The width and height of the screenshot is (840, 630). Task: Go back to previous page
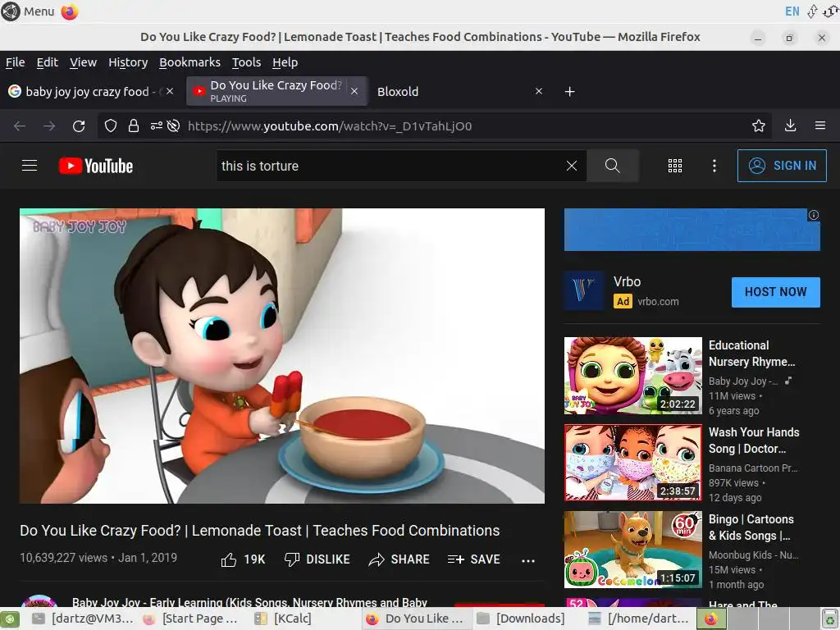(x=20, y=126)
